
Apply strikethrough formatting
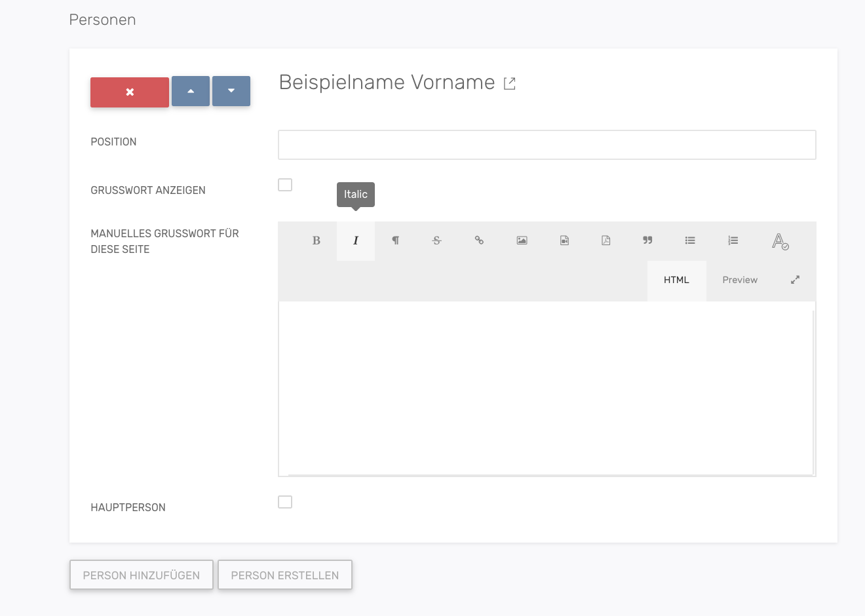(437, 241)
